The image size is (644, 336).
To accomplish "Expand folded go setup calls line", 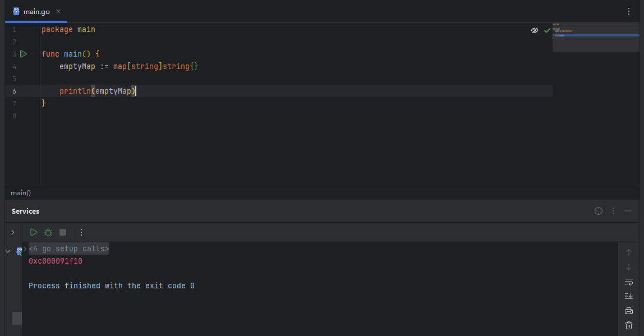I will point(68,249).
